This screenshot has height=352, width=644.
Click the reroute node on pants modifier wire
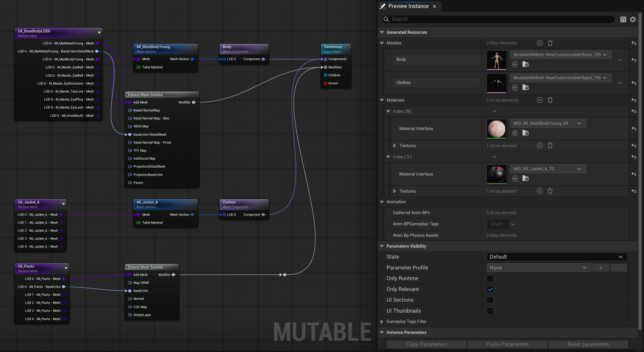(x=285, y=275)
